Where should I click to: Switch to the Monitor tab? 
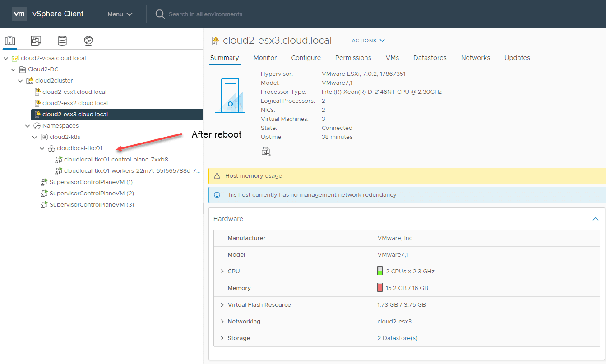coord(265,58)
